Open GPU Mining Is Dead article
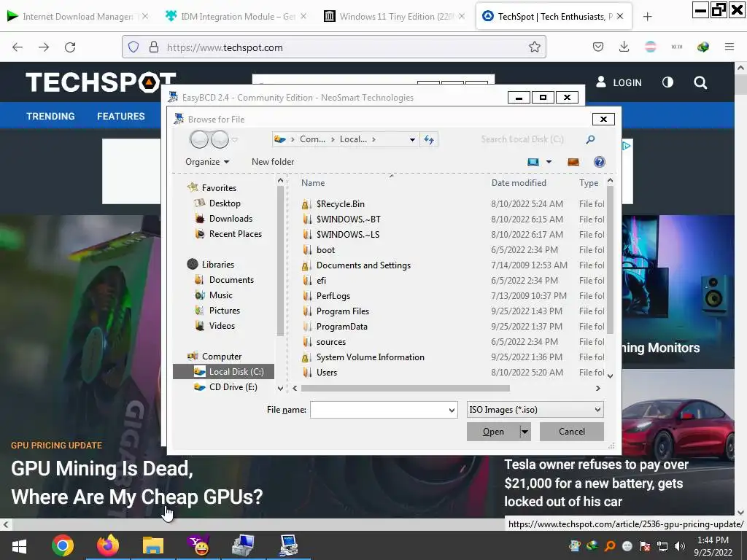This screenshot has height=560, width=747. coord(136,483)
